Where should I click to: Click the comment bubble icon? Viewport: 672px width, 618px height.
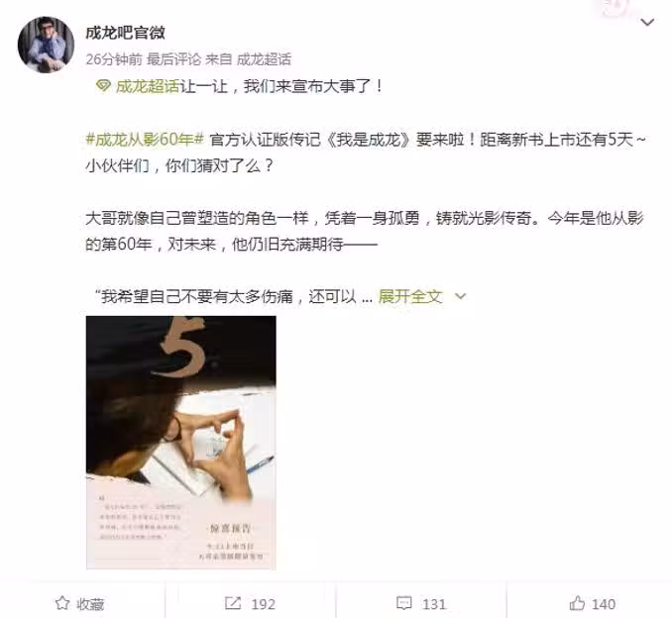coord(403,603)
